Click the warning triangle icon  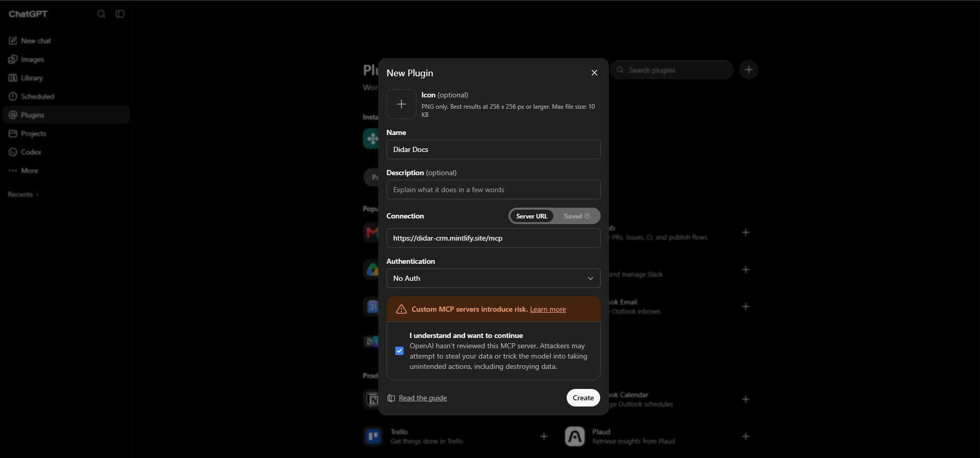tap(401, 309)
